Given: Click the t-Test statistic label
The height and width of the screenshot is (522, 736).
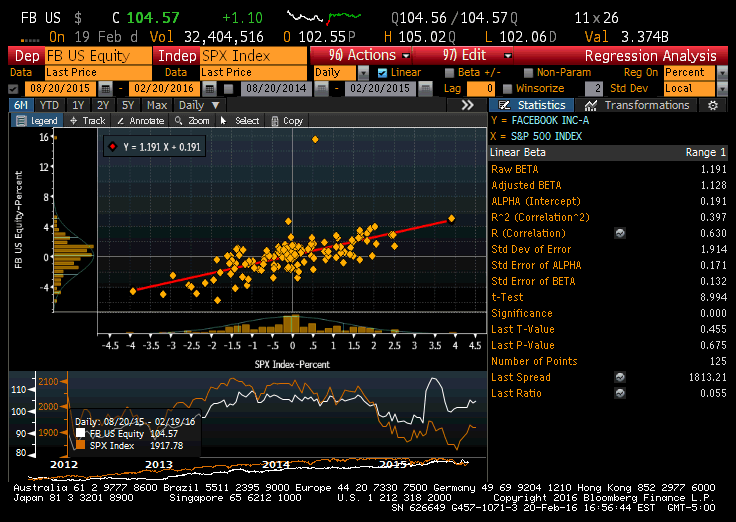Looking at the screenshot, I should click(x=507, y=297).
